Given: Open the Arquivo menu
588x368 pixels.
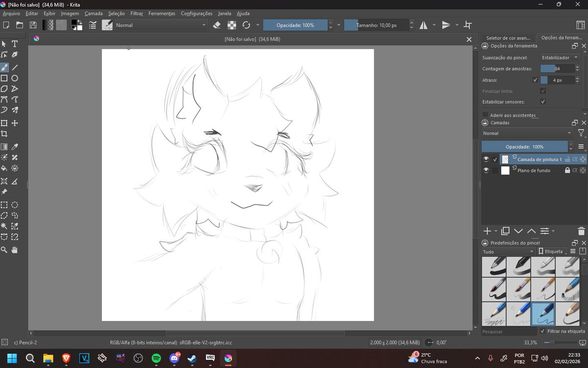Looking at the screenshot, I should (x=11, y=14).
